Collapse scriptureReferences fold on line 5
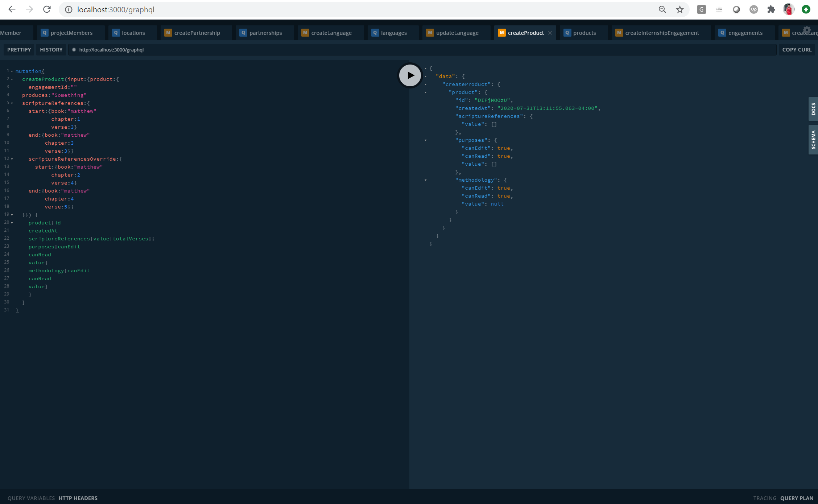Viewport: 818px width, 504px height. click(x=12, y=103)
